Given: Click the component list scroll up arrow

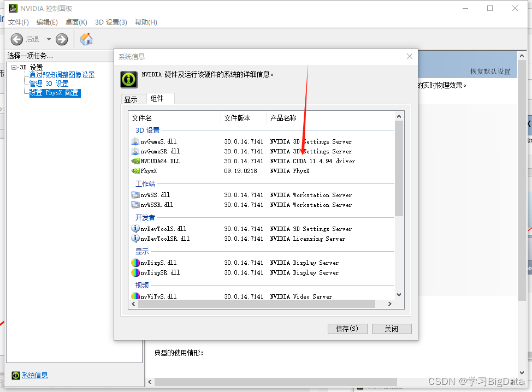Looking at the screenshot, I should coord(399,116).
